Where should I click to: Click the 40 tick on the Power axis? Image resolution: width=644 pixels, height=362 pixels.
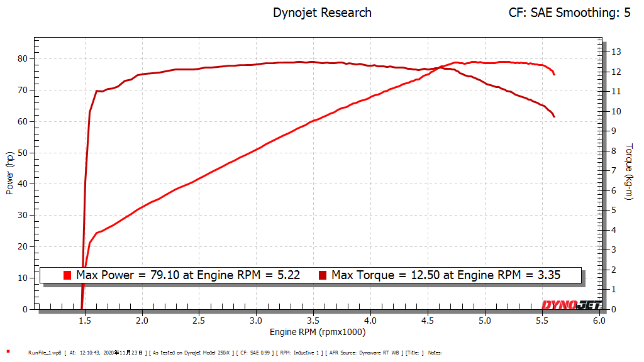click(x=25, y=184)
